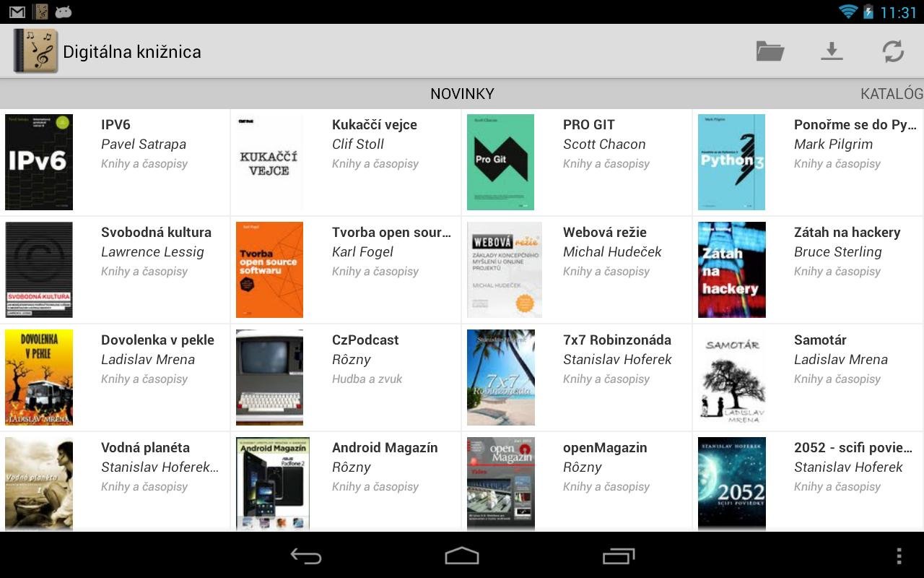Tap the Python 3 book cover
This screenshot has width=924, height=578.
731,162
